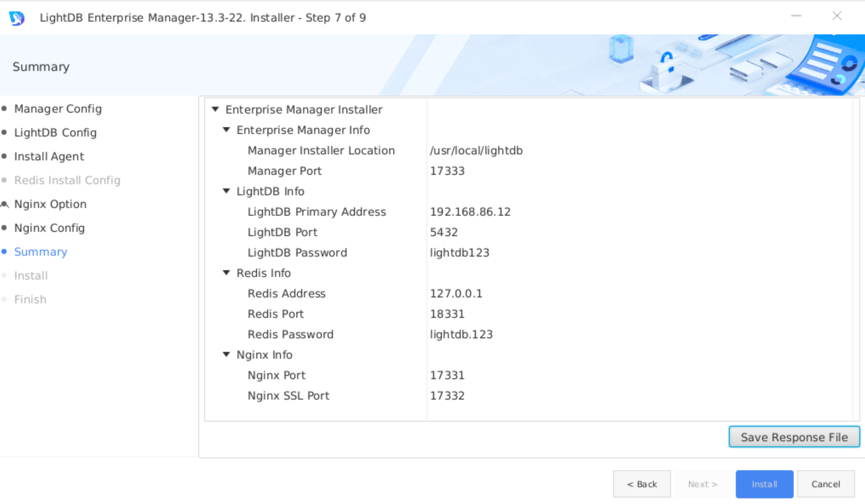Select the Nginx SSL Port row

click(x=528, y=396)
